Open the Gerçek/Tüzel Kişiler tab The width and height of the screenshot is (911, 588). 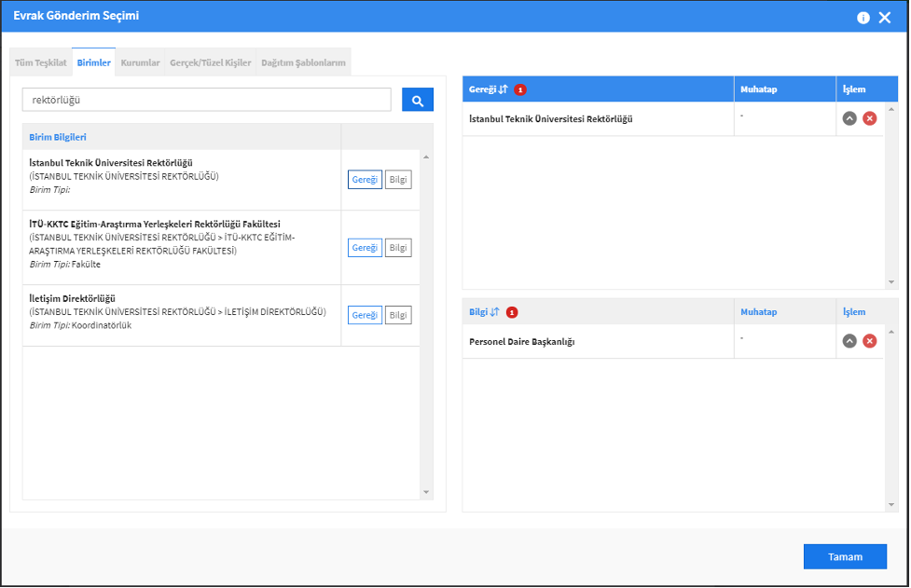tap(211, 62)
